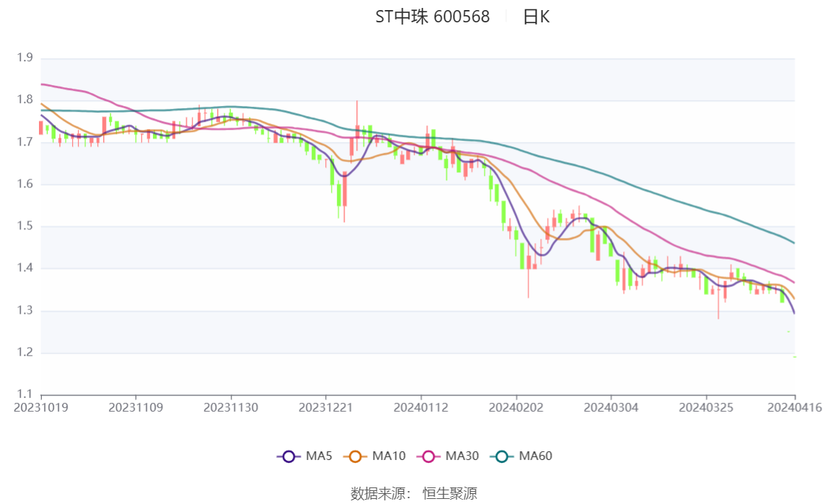Click the 1.4 price axis label
828x504 pixels.
(x=25, y=268)
